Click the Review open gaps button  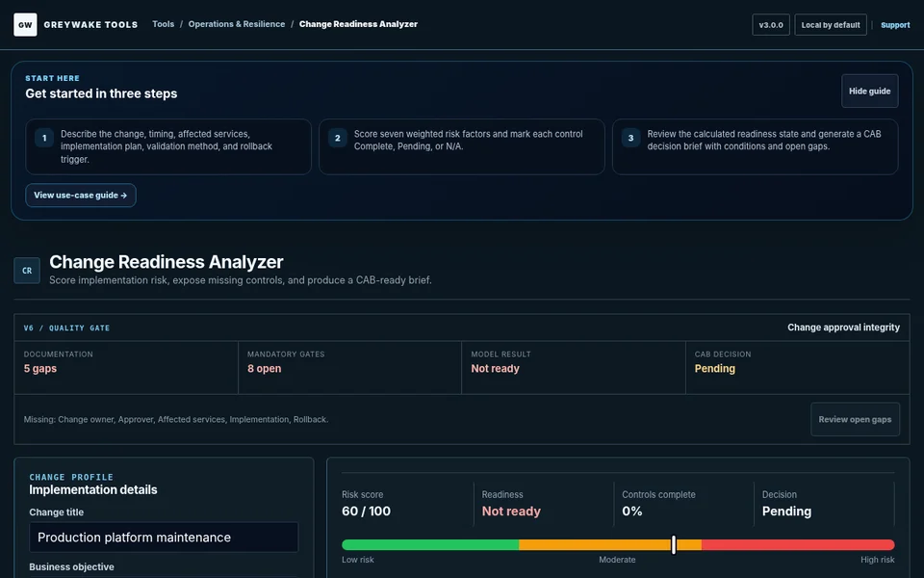point(855,419)
